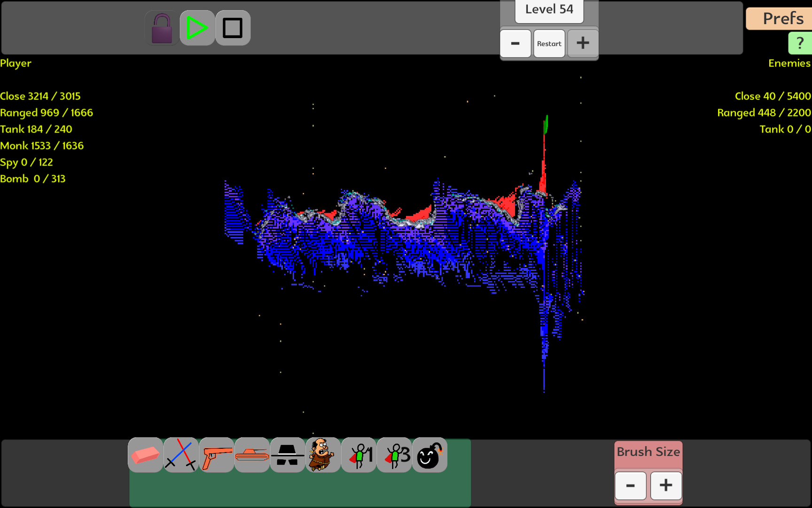Select the pistol ranged unit
812x508 pixels.
(217, 455)
